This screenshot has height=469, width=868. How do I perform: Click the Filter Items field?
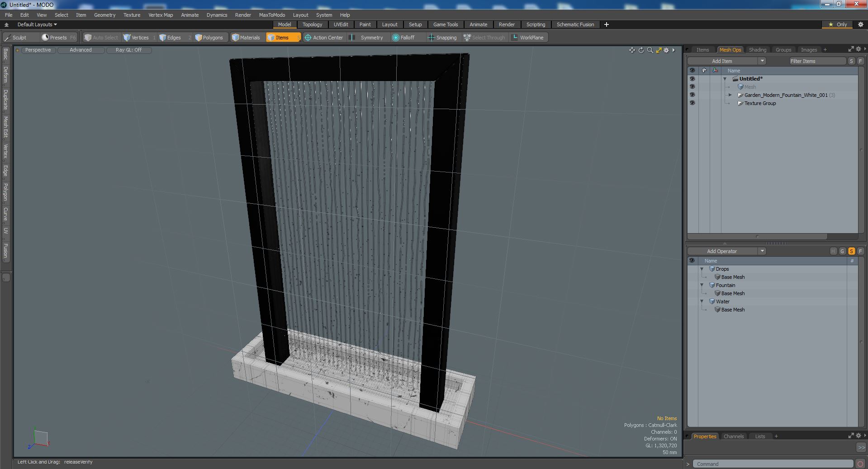click(817, 61)
